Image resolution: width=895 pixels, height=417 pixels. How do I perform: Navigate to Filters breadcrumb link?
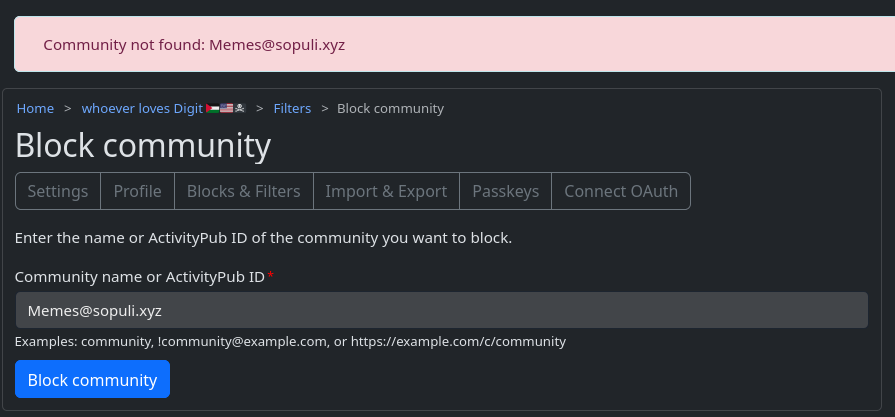[292, 108]
